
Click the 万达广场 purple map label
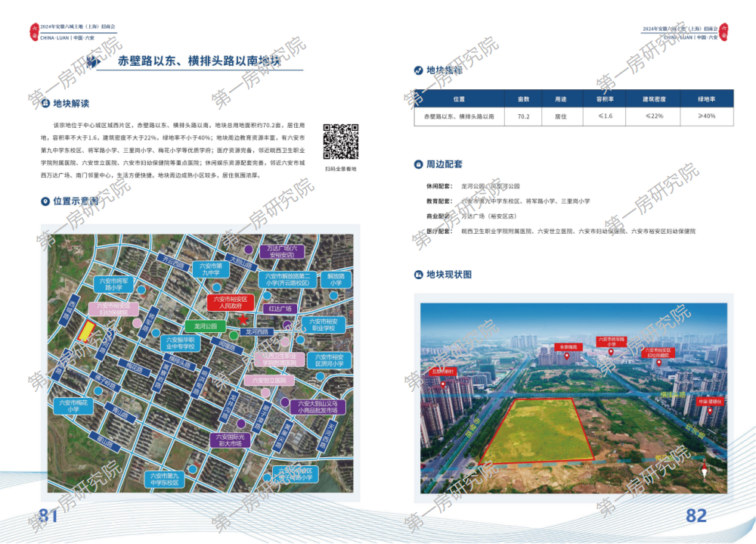pyautogui.click(x=285, y=252)
